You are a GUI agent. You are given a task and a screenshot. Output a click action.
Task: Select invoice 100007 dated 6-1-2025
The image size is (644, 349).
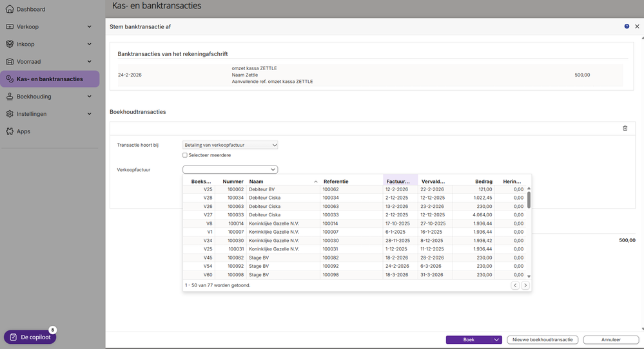tap(355, 232)
